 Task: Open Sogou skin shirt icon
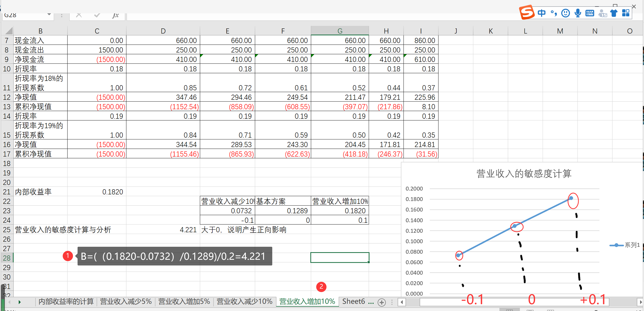coord(614,13)
